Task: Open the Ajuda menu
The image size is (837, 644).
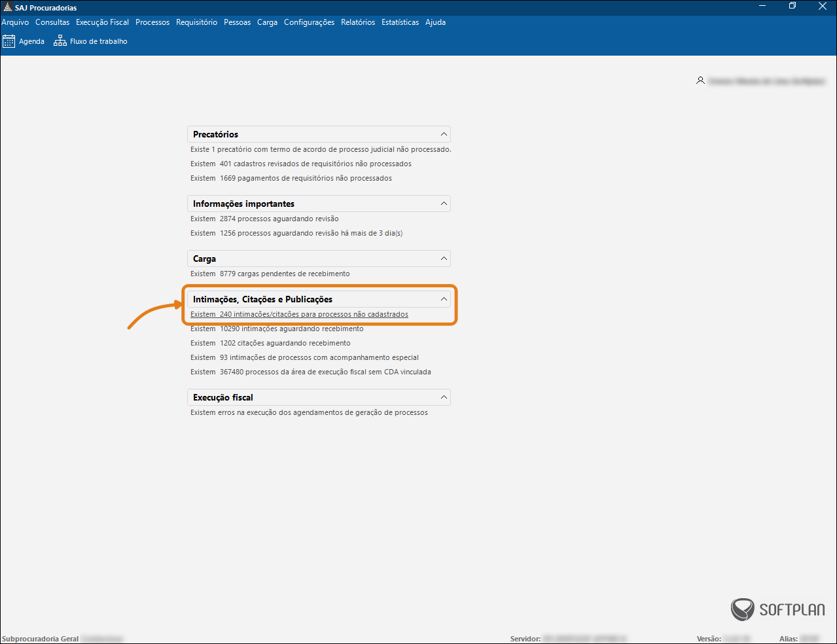Action: 435,22
